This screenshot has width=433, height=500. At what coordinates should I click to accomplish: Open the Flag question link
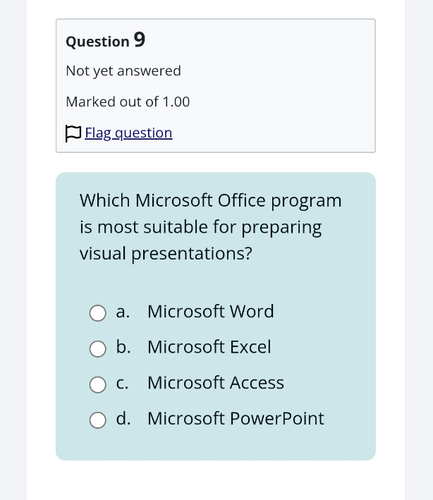click(128, 133)
